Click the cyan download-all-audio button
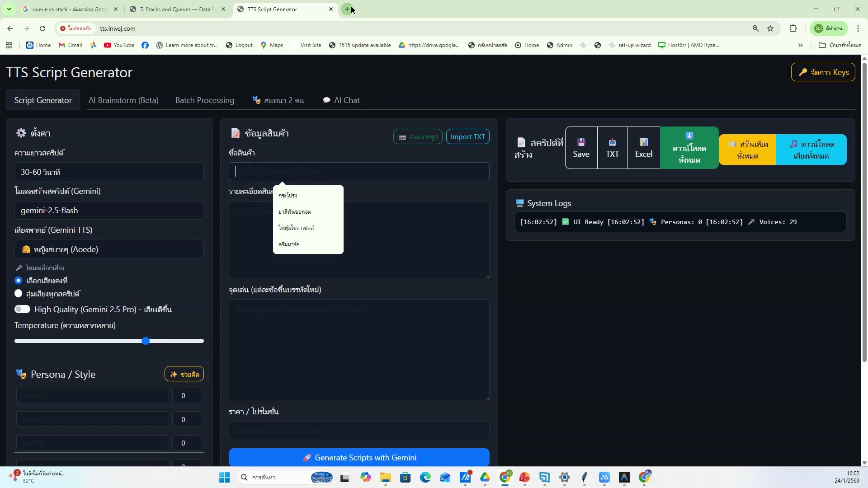Viewport: 868px width, 488px height. 811,150
